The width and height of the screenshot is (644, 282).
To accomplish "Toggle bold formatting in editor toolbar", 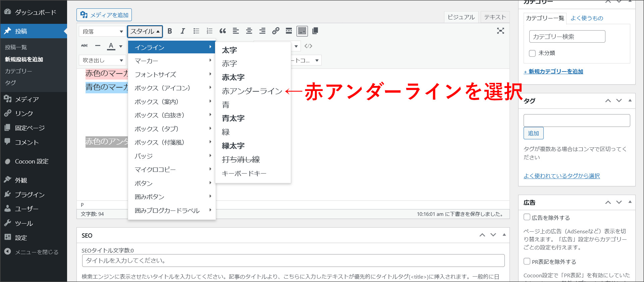I will point(170,31).
